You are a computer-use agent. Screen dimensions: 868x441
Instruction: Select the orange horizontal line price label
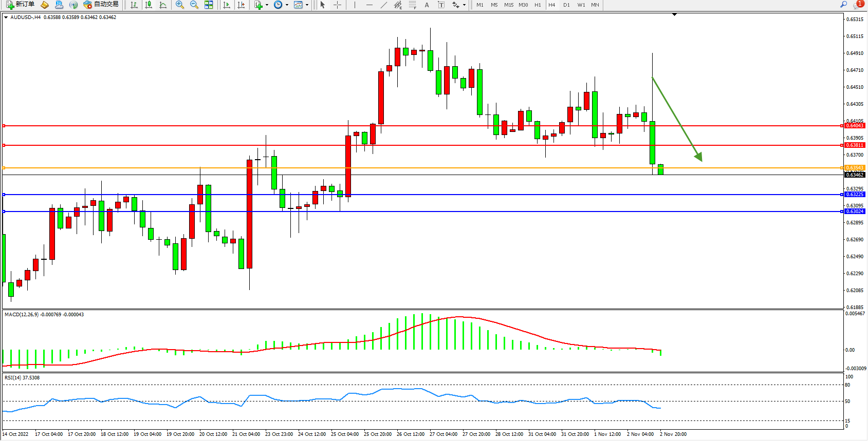click(855, 168)
